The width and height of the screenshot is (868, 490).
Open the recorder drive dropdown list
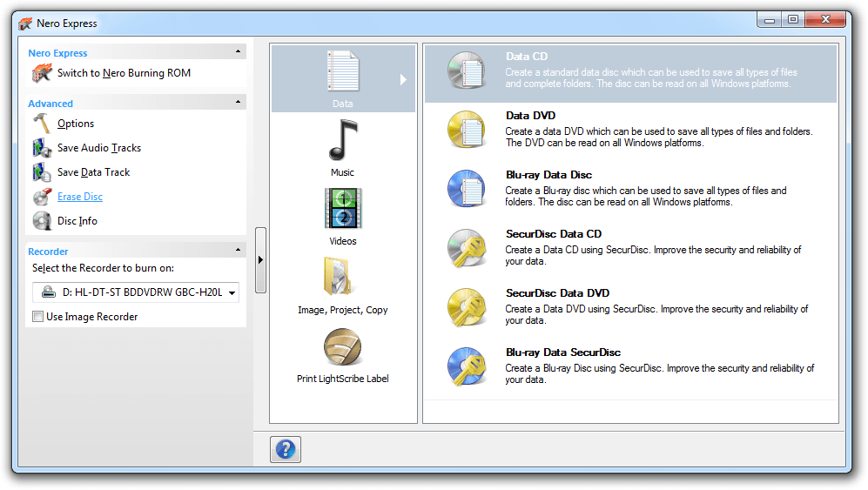click(232, 293)
